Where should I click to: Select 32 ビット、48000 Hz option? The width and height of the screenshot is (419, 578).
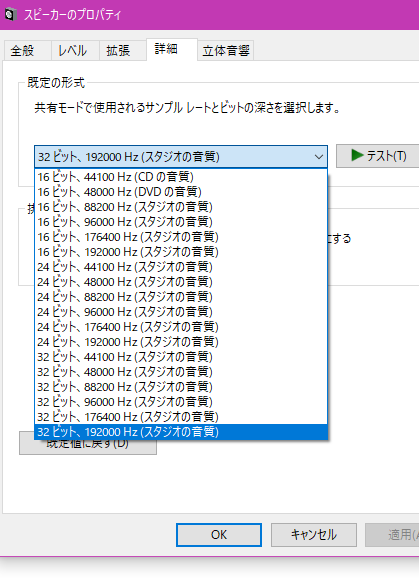pyautogui.click(x=181, y=372)
